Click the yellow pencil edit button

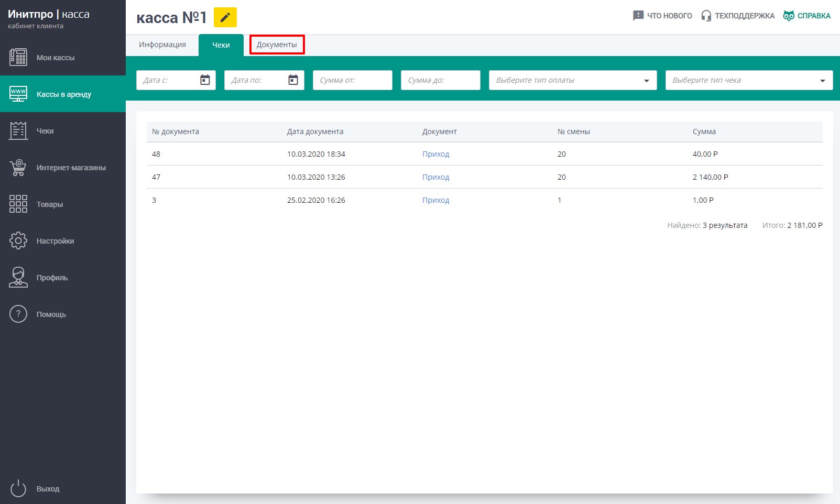coord(225,17)
